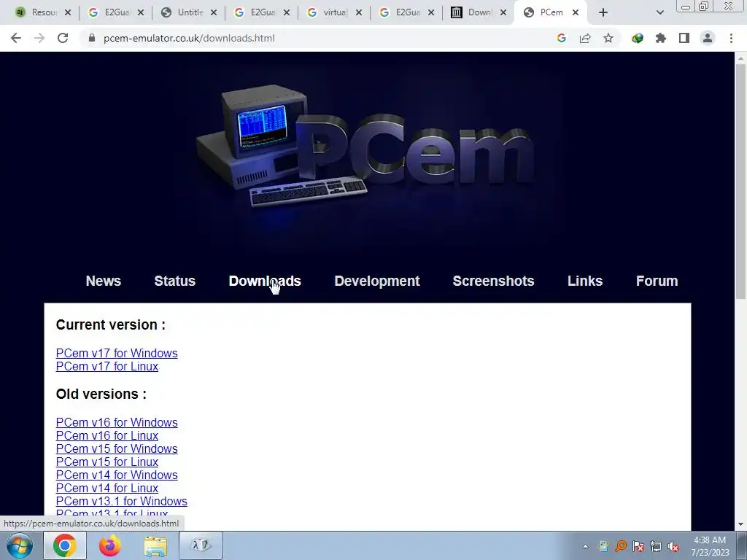Download PCem v14 for Windows
Viewport: 747px width, 560px height.
tap(117, 475)
